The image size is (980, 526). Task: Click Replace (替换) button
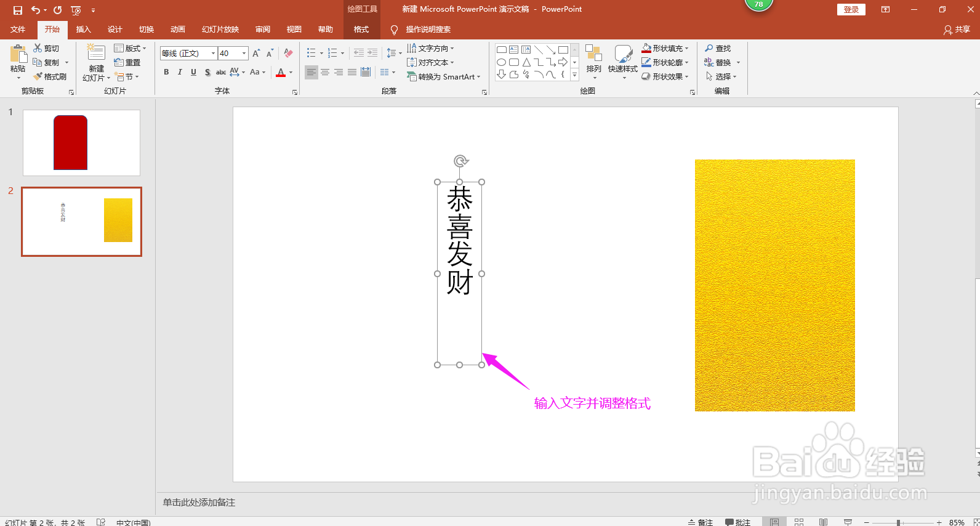[x=721, y=62]
